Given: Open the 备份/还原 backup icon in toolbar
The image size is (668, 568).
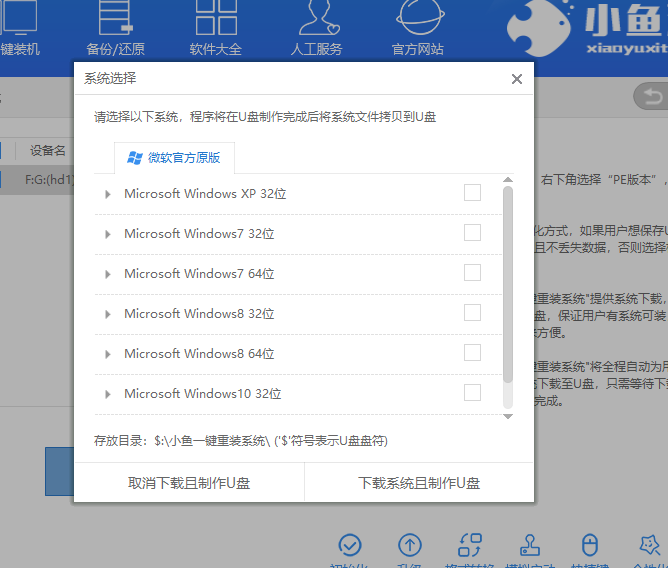Looking at the screenshot, I should pyautogui.click(x=115, y=17).
